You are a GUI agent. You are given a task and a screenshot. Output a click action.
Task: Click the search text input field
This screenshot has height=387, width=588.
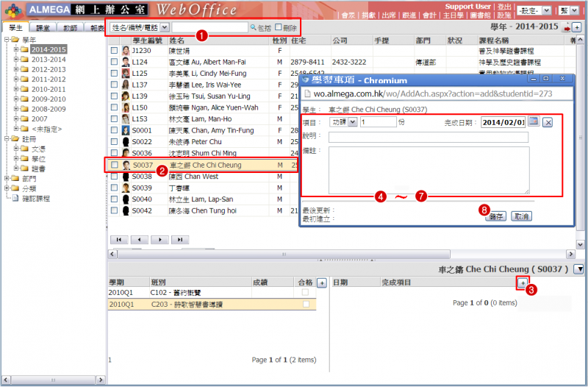tap(209, 27)
